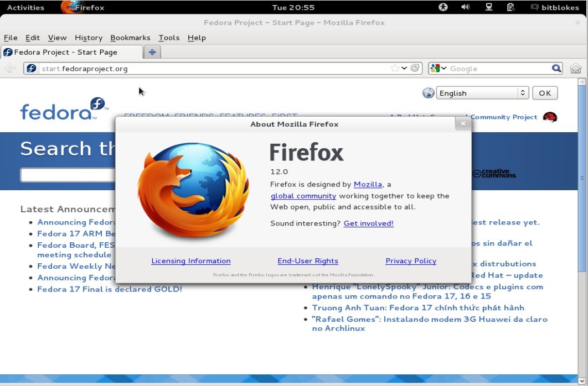Screen dimensions: 588x386
Task: Open the Edit menu
Action: click(x=33, y=38)
